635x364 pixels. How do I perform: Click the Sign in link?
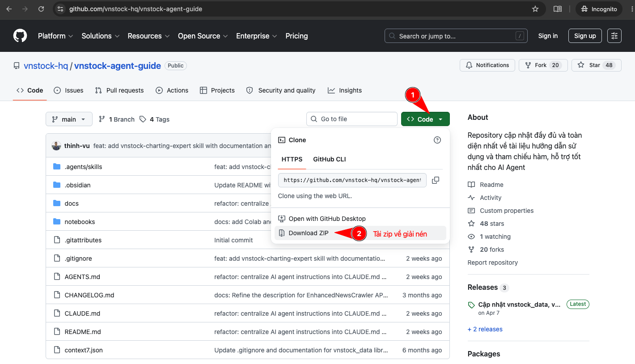[x=548, y=36]
